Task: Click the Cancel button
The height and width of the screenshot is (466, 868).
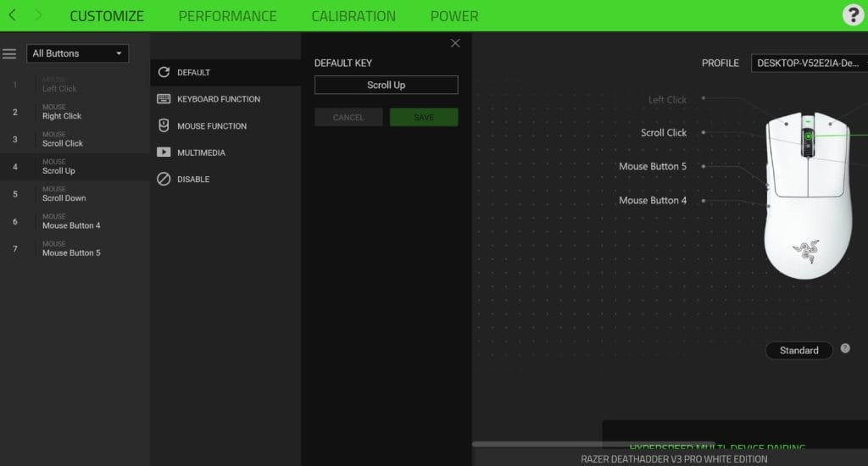Action: pyautogui.click(x=348, y=118)
